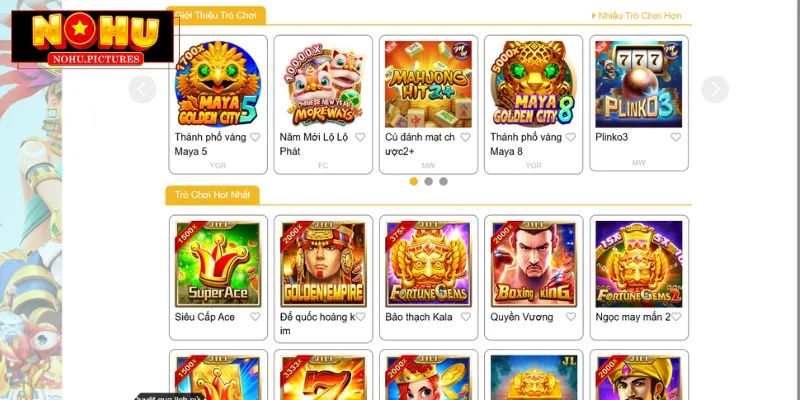Open the Maya Golden City 5 game

[218, 84]
